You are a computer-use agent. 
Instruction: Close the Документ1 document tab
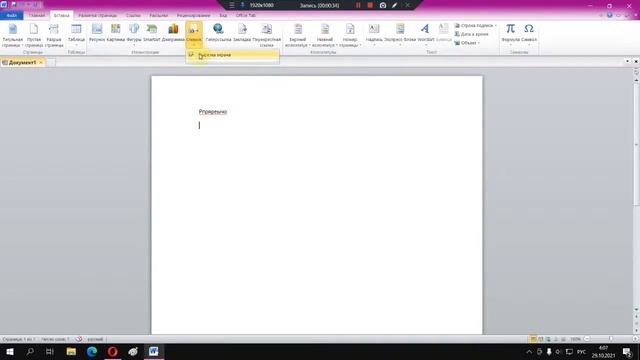coord(41,62)
